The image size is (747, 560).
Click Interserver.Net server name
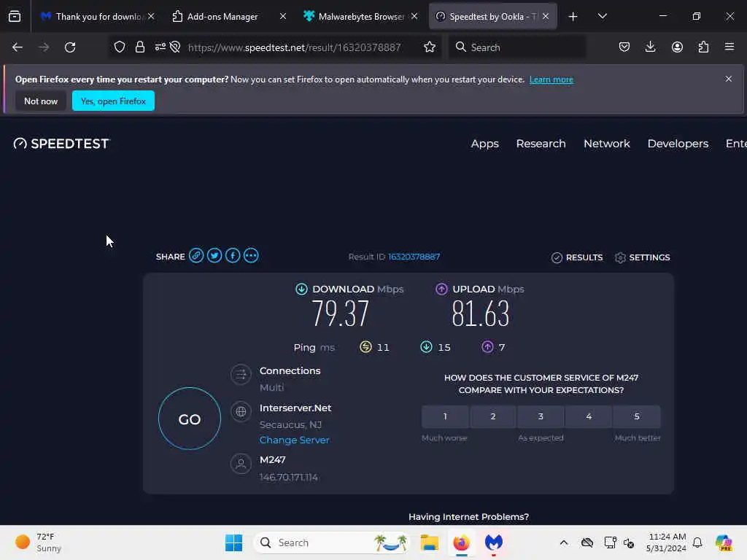tap(295, 408)
